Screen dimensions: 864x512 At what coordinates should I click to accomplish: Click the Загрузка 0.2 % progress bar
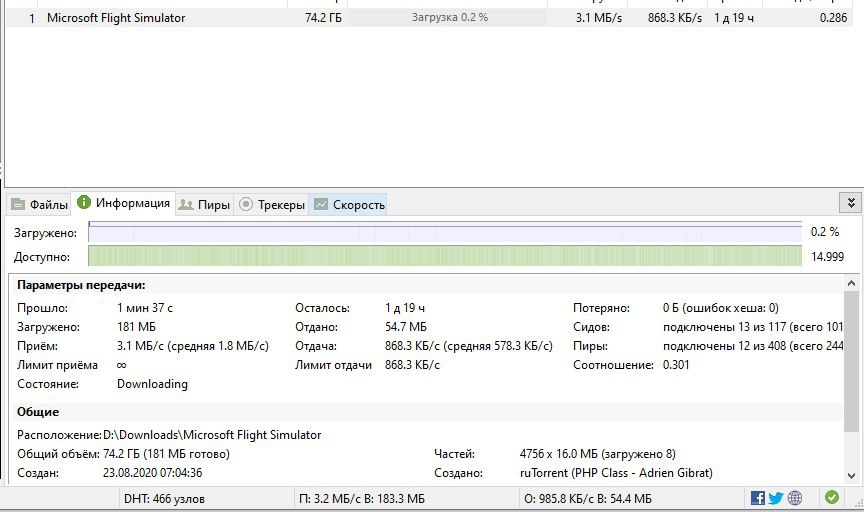click(x=447, y=18)
